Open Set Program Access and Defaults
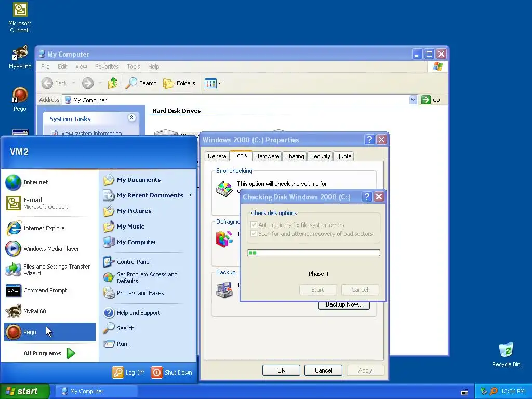532x399 pixels. (149, 277)
